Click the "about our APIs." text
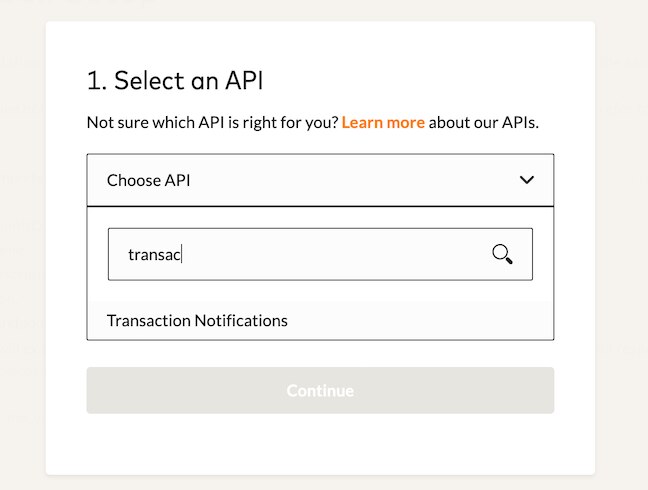This screenshot has width=648, height=490. [484, 123]
